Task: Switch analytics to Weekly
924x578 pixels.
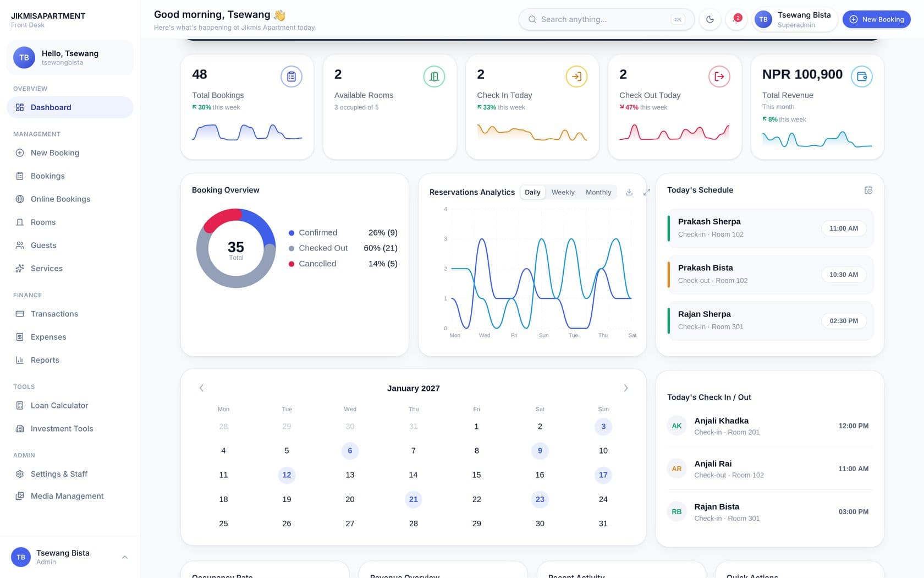Action: [563, 192]
